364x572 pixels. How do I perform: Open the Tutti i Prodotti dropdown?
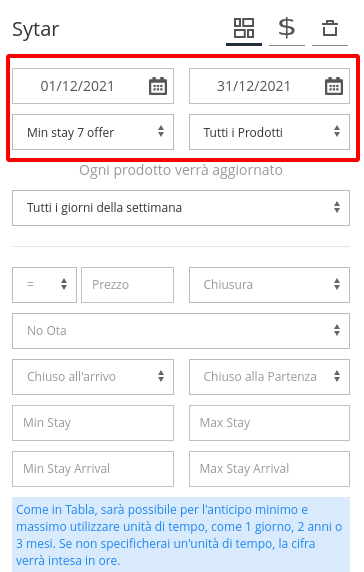coord(269,132)
